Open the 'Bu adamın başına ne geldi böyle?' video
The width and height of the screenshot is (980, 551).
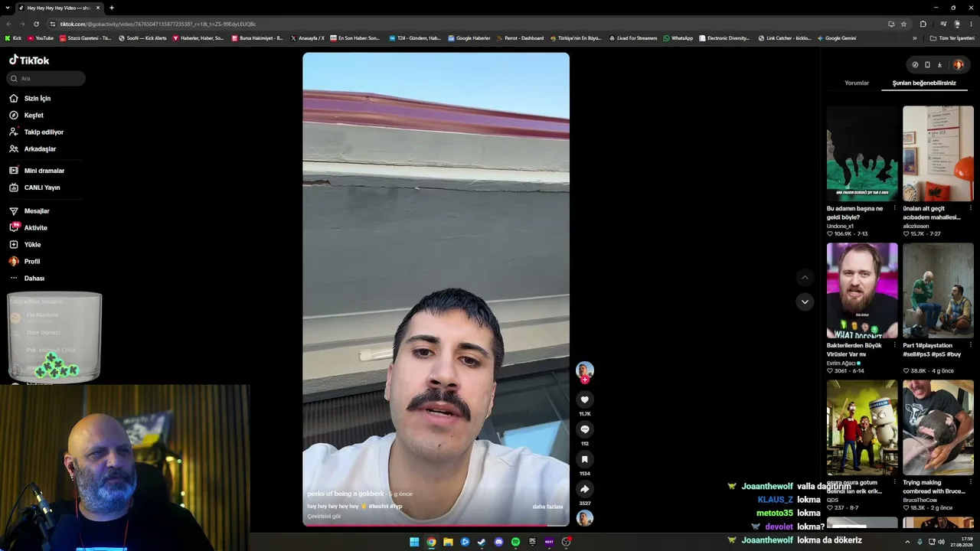tap(862, 153)
